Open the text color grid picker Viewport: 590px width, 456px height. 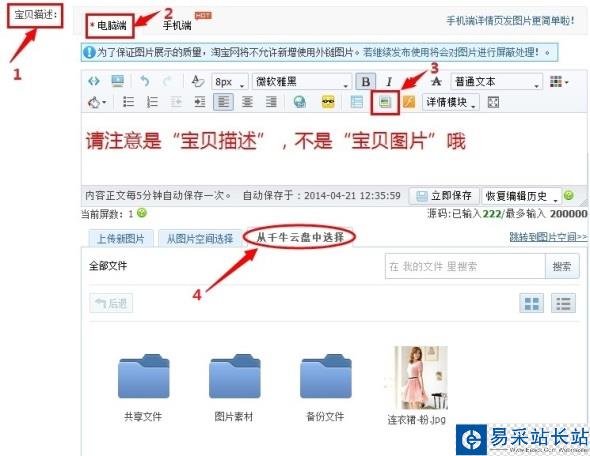point(559,81)
